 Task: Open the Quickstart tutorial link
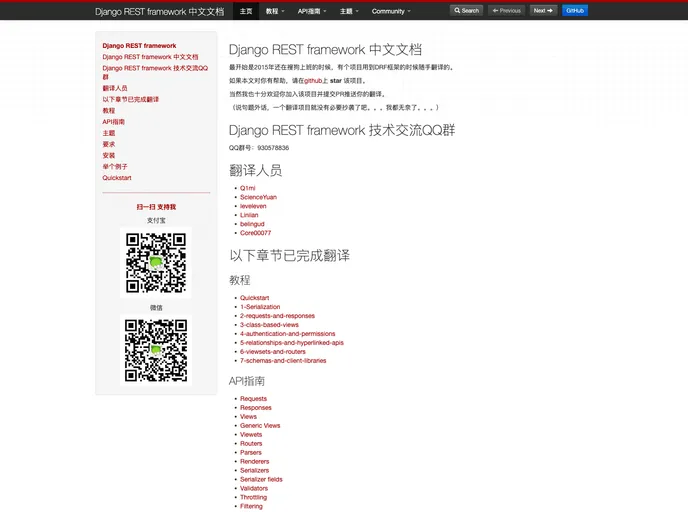tap(254, 298)
